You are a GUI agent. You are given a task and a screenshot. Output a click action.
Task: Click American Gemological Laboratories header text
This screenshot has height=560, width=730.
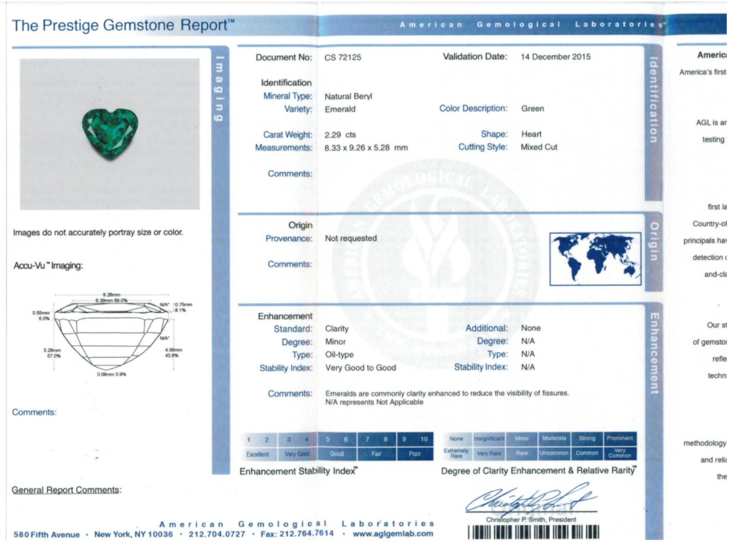[531, 25]
